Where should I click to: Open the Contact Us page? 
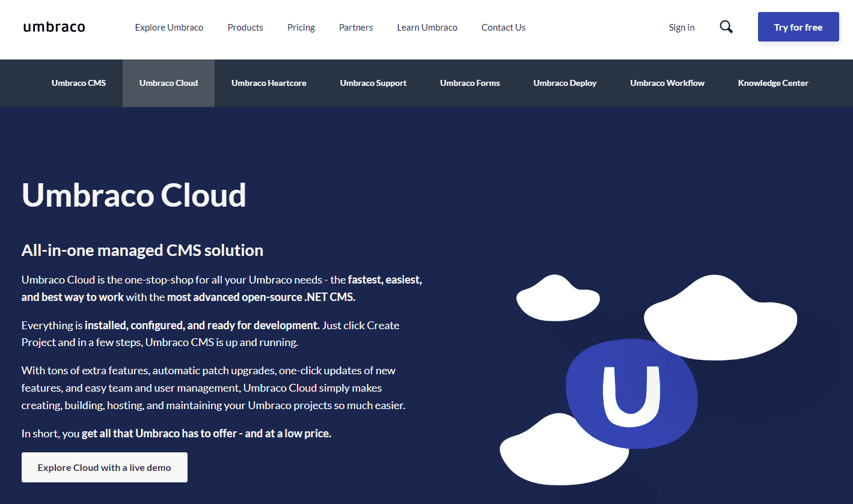[x=503, y=28]
